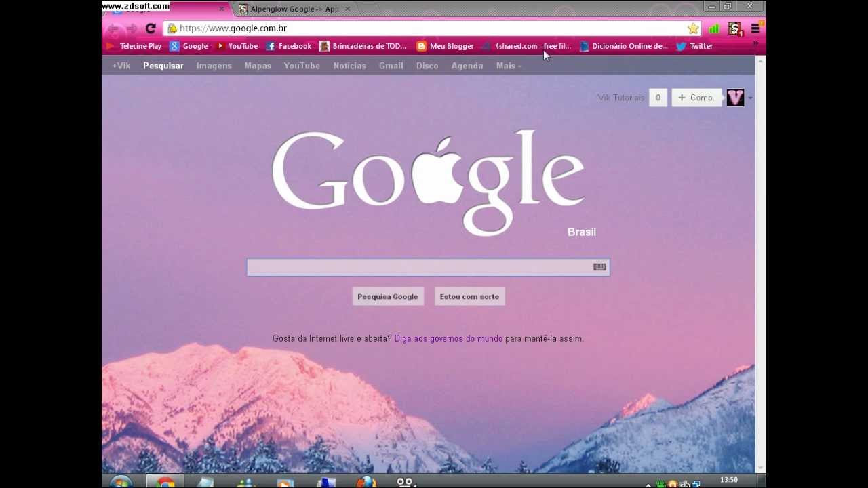This screenshot has width=868, height=488.
Task: Open the Windows Start button
Action: [121, 483]
